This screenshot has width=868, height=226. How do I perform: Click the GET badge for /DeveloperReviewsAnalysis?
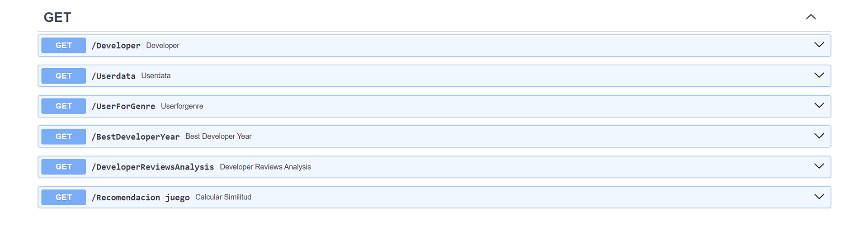[64, 167]
